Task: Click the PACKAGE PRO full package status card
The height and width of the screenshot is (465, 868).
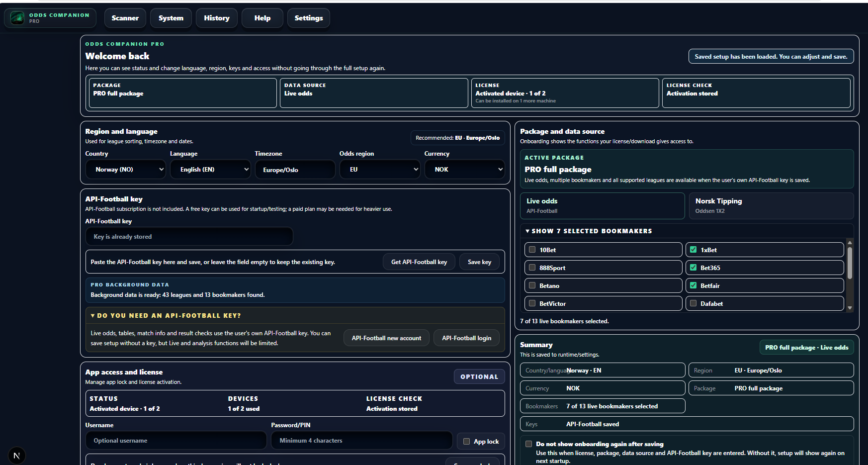Action: point(183,93)
